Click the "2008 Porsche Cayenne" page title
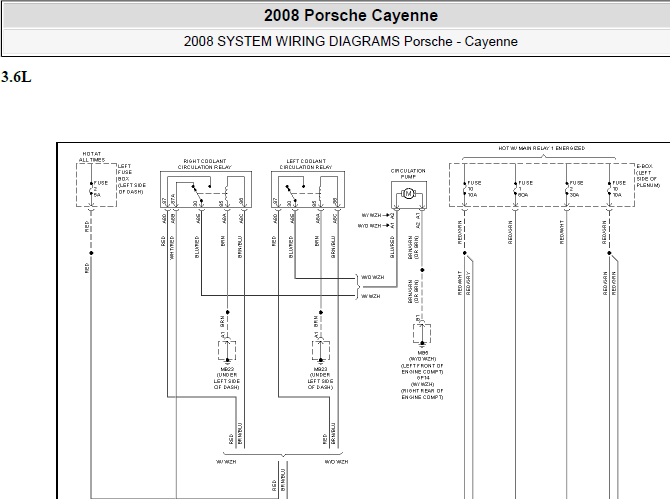The image size is (670, 499). [x=350, y=16]
